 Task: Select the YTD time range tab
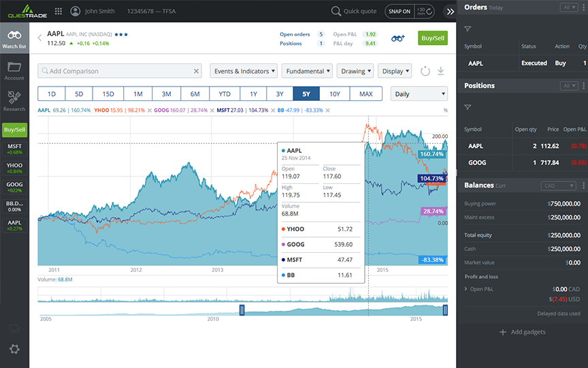tap(225, 94)
